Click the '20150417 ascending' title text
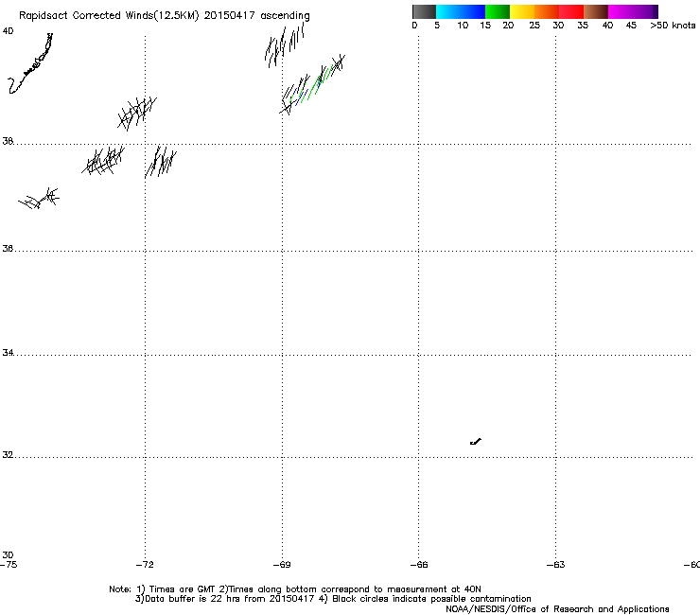This screenshot has width=700, height=615. point(256,16)
